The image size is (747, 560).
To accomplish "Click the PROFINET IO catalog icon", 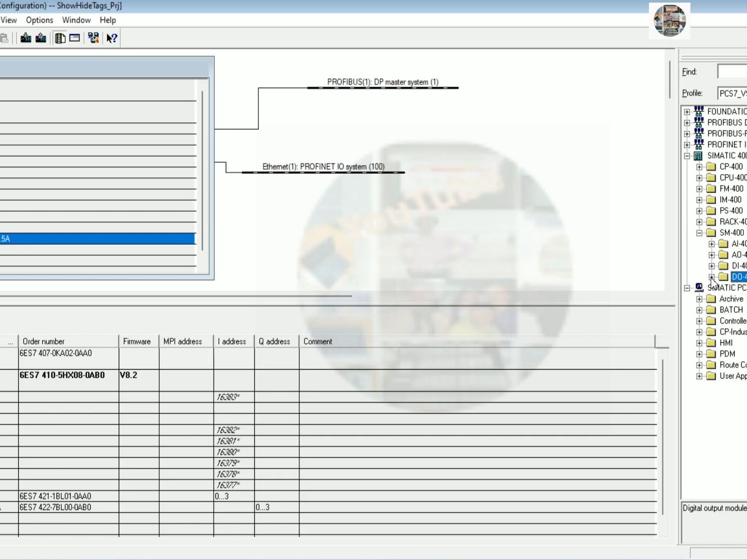I will click(699, 144).
